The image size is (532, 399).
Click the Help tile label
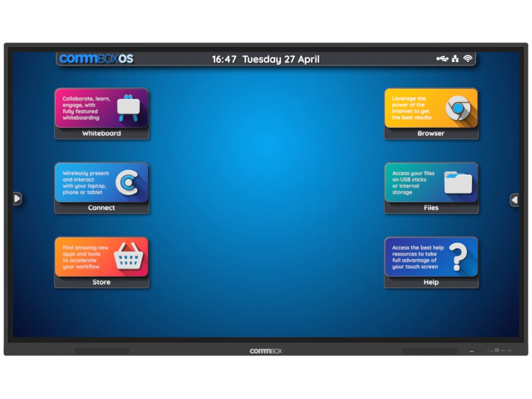point(431,282)
